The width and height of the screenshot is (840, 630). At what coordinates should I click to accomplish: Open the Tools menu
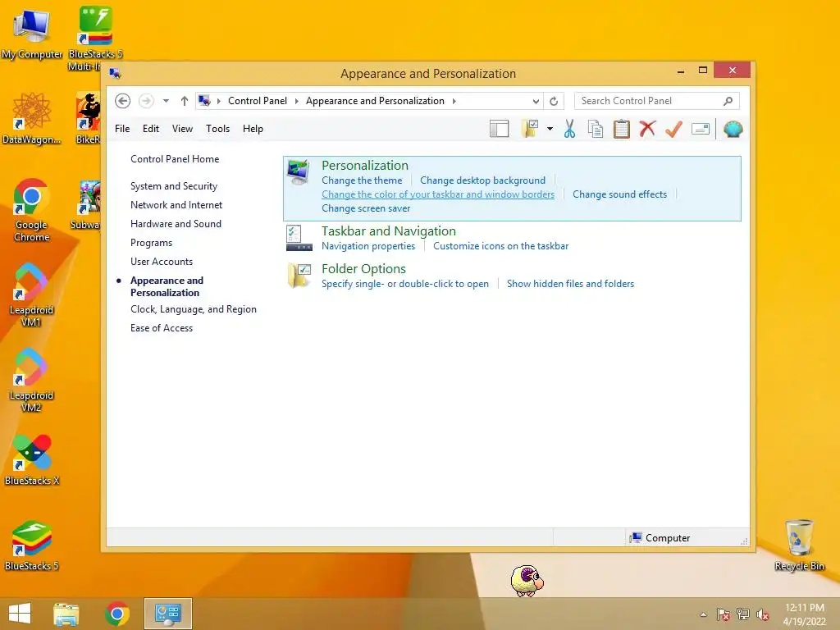[217, 129]
